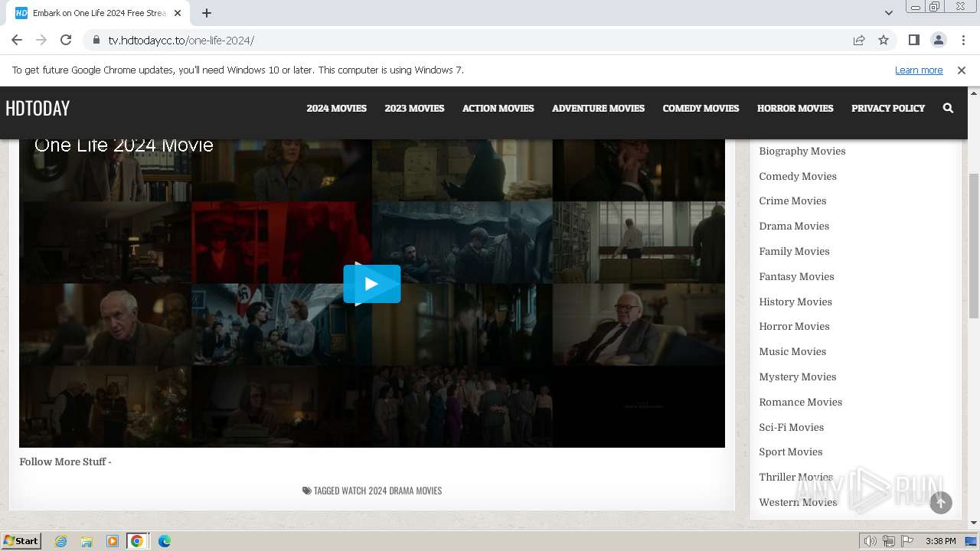Open a new browser tab
980x551 pixels.
point(207,13)
